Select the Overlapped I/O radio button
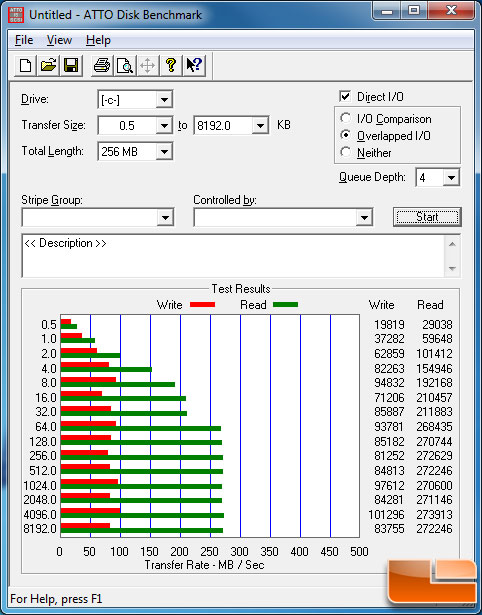Image resolution: width=482 pixels, height=615 pixels. click(x=346, y=135)
